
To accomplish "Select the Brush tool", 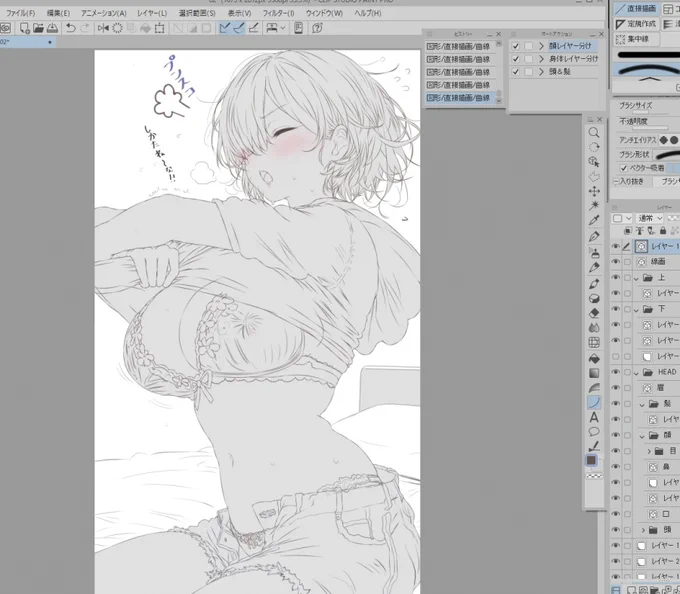I will pos(594,284).
